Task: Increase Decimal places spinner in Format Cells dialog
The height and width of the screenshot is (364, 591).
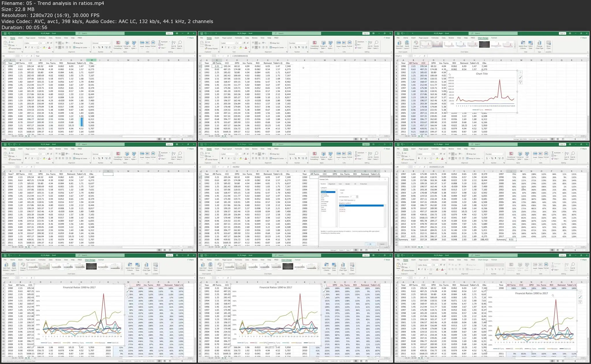Action: pyautogui.click(x=357, y=196)
